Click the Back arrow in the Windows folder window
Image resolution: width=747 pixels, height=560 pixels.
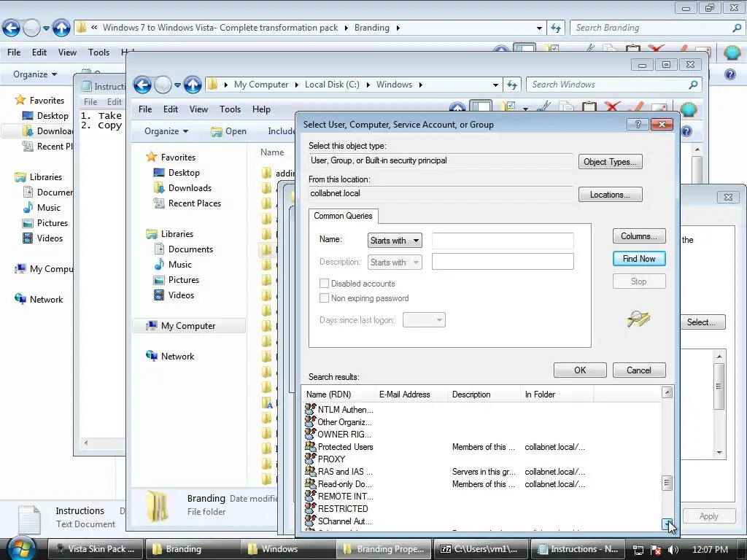tap(142, 85)
